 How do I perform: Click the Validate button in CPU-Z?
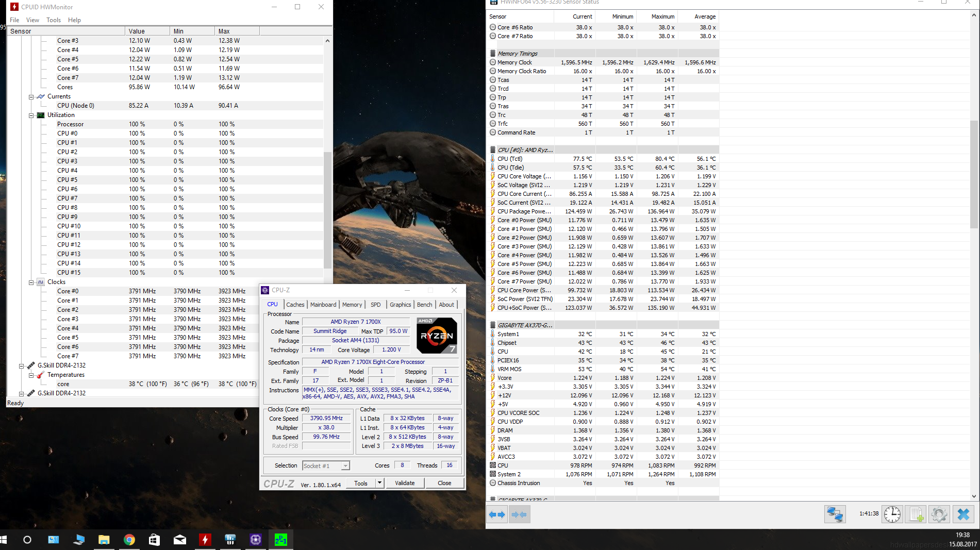[405, 483]
